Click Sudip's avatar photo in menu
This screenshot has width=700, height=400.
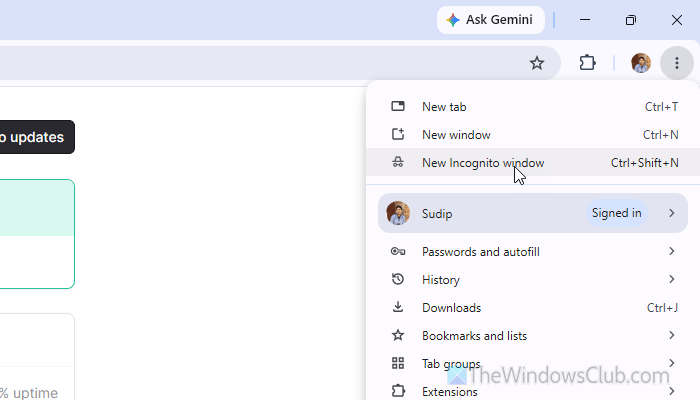(x=398, y=213)
